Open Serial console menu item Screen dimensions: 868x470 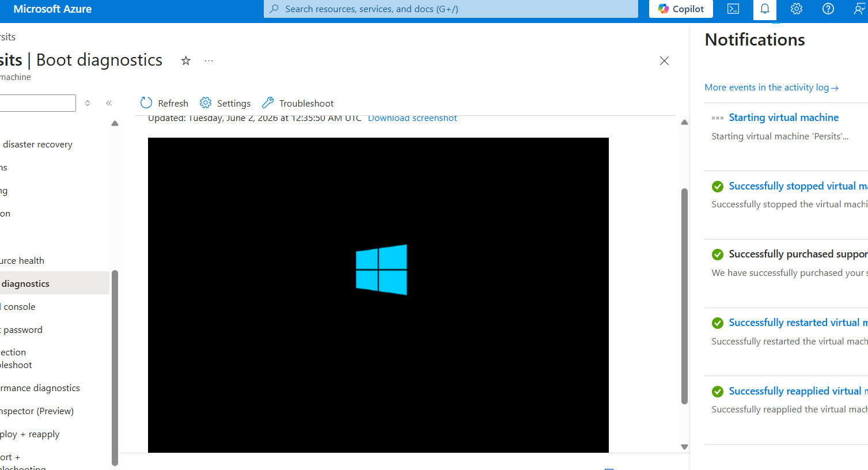point(18,307)
